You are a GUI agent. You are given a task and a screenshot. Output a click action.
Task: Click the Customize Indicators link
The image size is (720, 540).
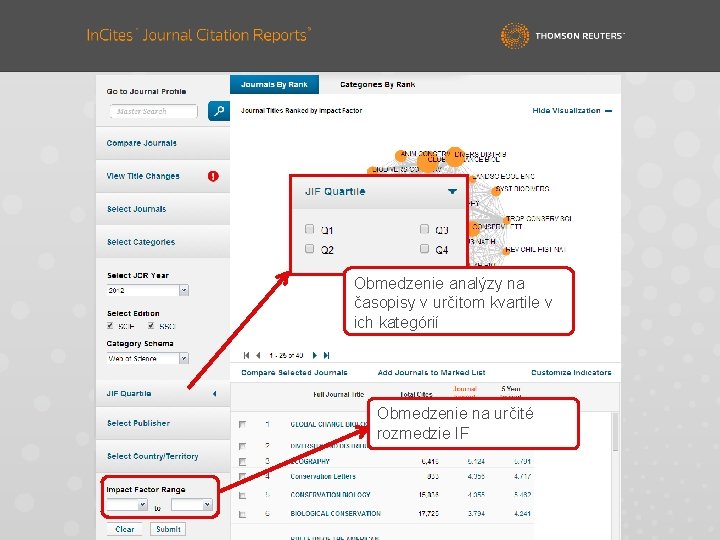(571, 372)
